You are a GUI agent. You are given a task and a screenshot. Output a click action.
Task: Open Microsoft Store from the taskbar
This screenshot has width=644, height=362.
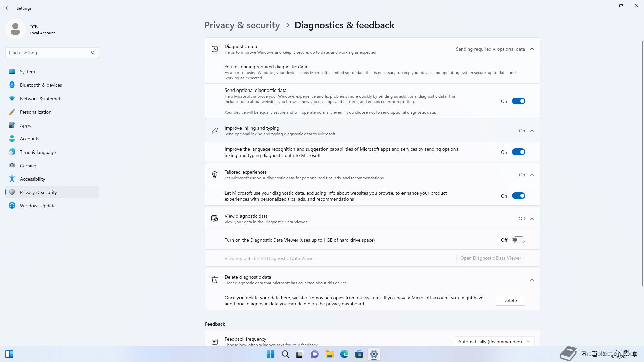359,354
